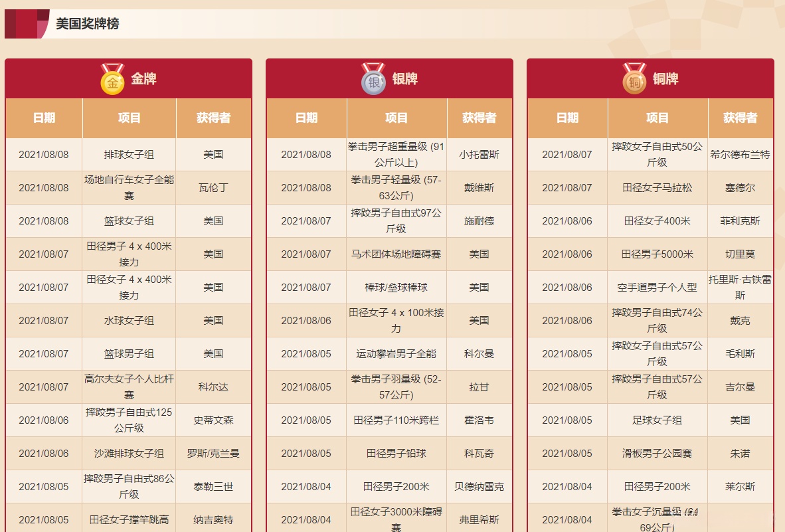The width and height of the screenshot is (785, 532).
Task: Select the 2021/08/08 date in gold table
Action: click(x=43, y=154)
